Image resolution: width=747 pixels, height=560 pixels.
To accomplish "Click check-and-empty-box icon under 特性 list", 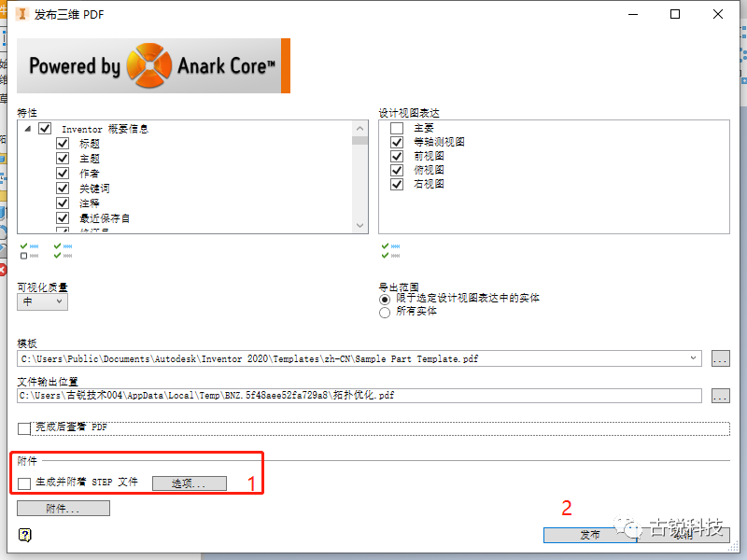I will (29, 251).
